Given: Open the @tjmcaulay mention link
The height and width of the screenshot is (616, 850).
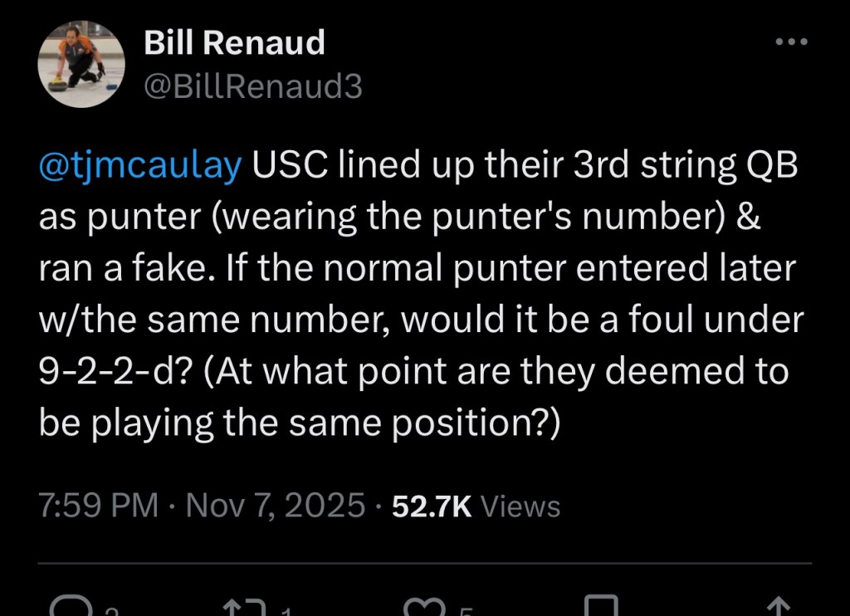Looking at the screenshot, I should (141, 166).
